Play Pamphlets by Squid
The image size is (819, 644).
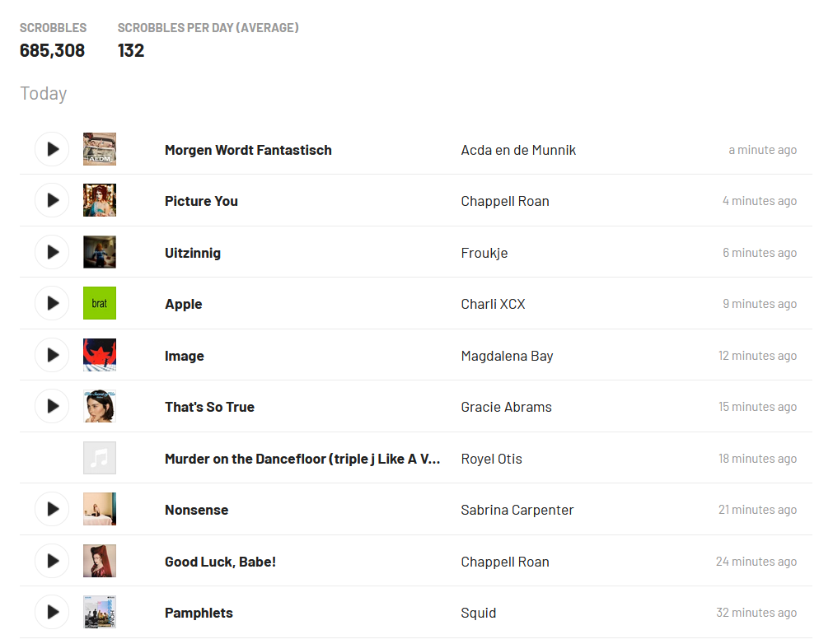coord(52,612)
